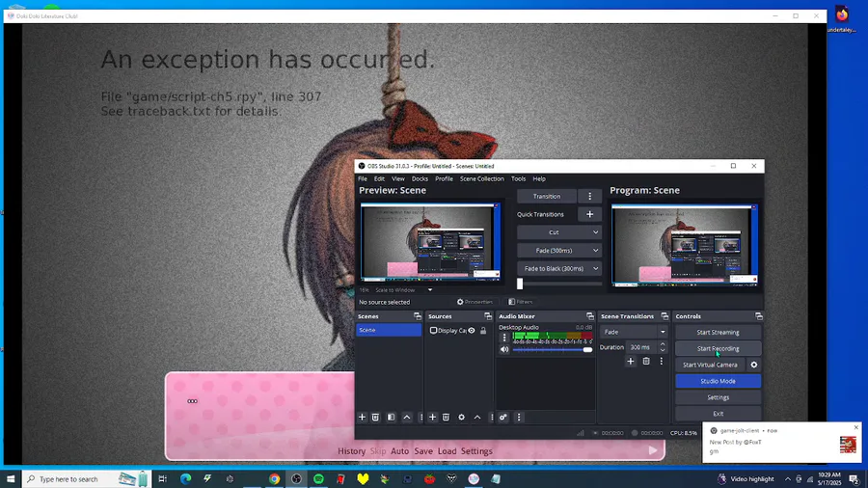Open scene filters icon in Scenes toolbar
868x488 pixels.
pos(391,418)
